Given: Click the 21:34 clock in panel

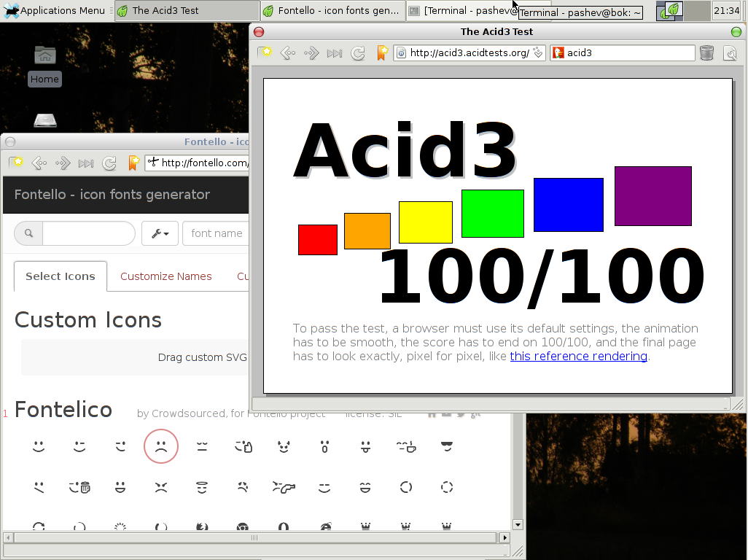Looking at the screenshot, I should [727, 10].
